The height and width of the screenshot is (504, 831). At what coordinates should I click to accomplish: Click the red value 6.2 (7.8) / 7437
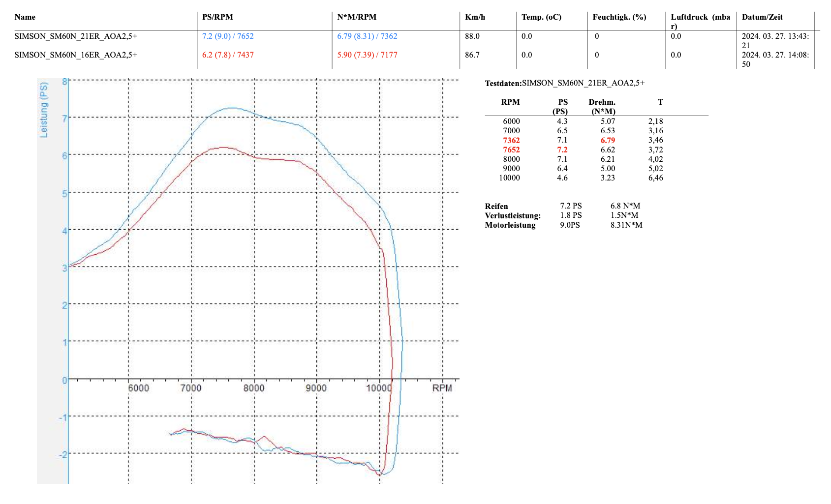point(228,55)
